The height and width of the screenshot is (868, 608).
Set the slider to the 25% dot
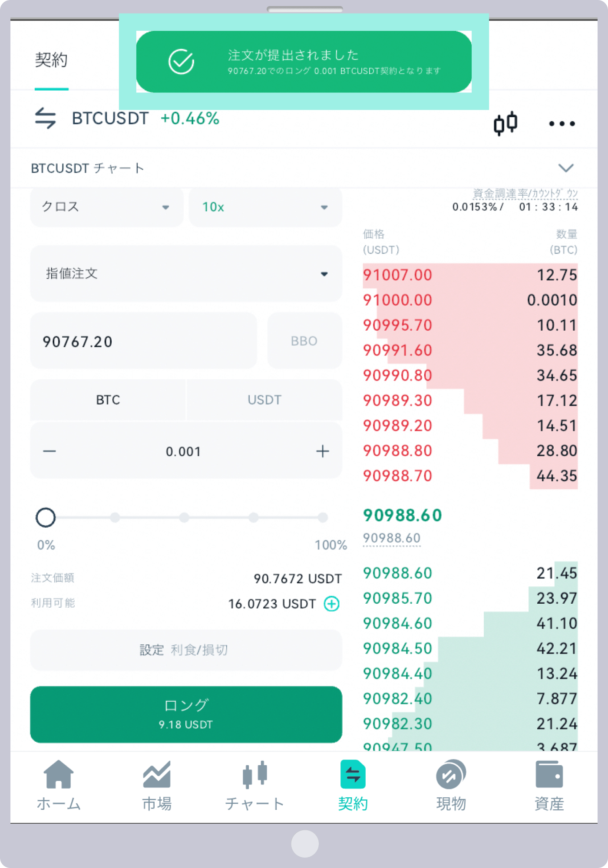(x=115, y=517)
